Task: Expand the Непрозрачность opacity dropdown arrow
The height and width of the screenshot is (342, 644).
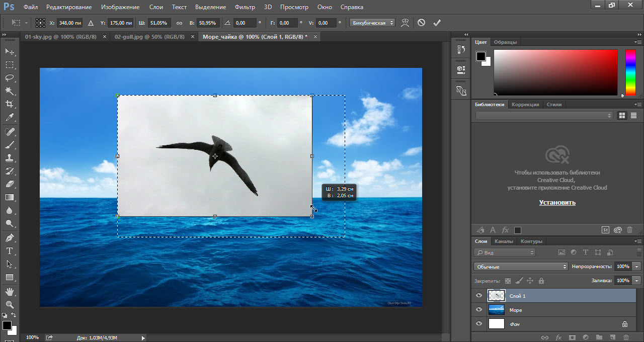Action: (x=637, y=267)
